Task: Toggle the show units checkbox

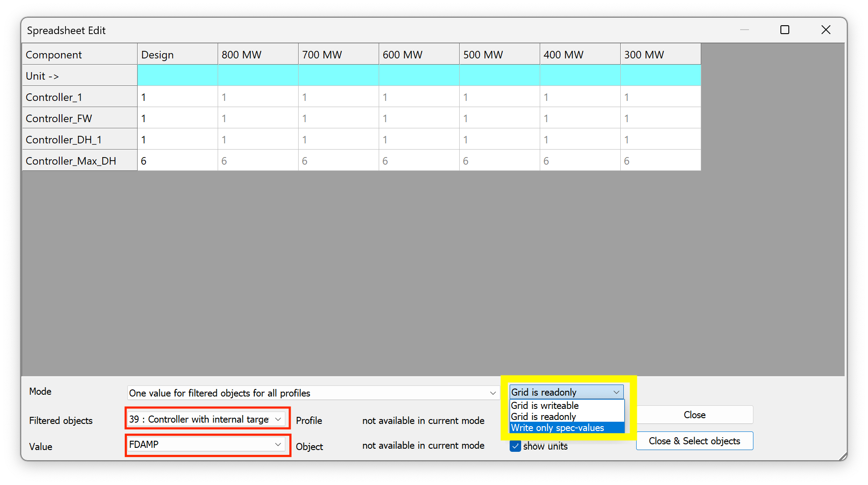Action: click(515, 446)
